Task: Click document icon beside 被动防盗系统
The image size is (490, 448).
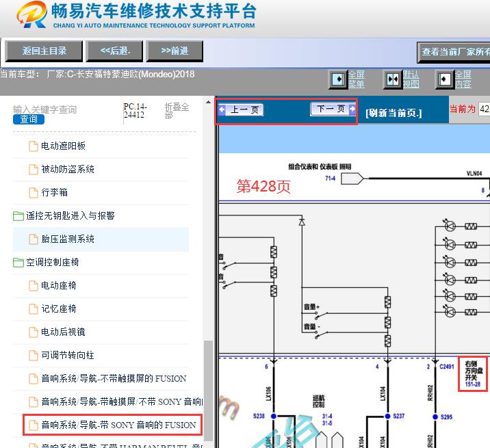Action: [34, 170]
